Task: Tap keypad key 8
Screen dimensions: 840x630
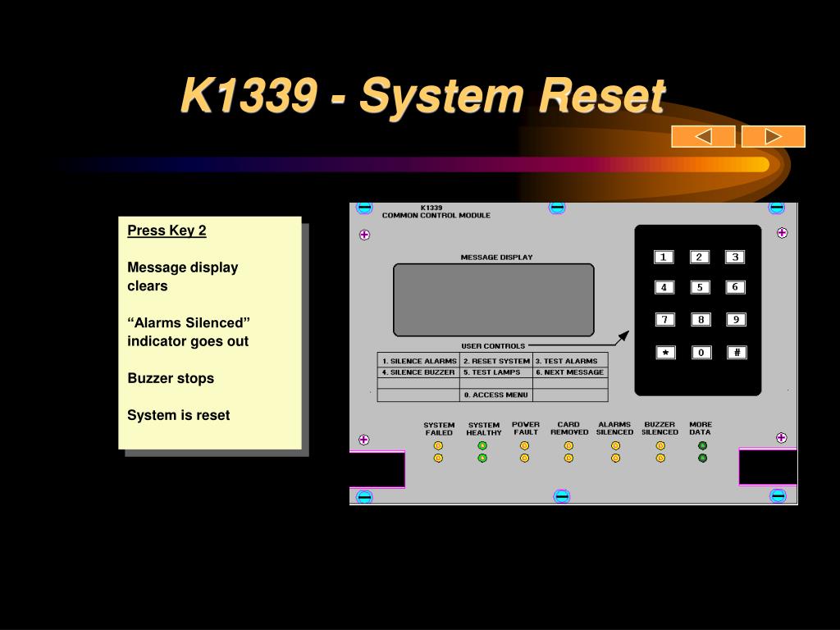Action: click(701, 320)
